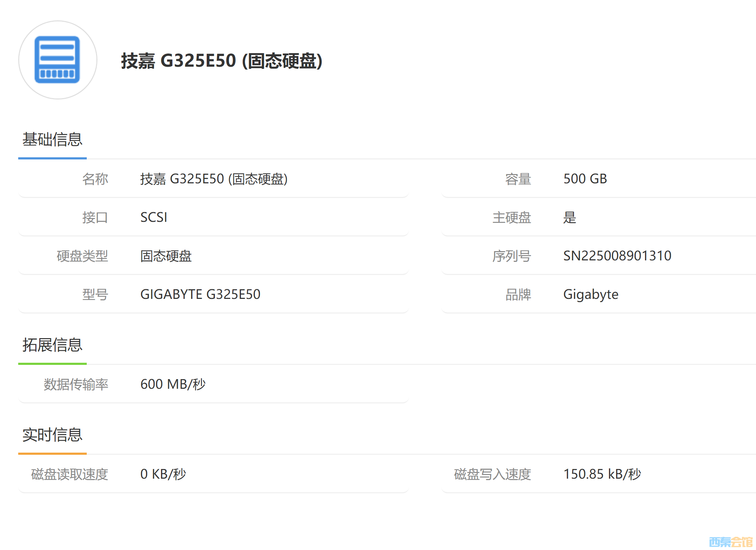Click the 技嘉 G325E50 title heading
This screenshot has width=756, height=550.
tap(221, 61)
